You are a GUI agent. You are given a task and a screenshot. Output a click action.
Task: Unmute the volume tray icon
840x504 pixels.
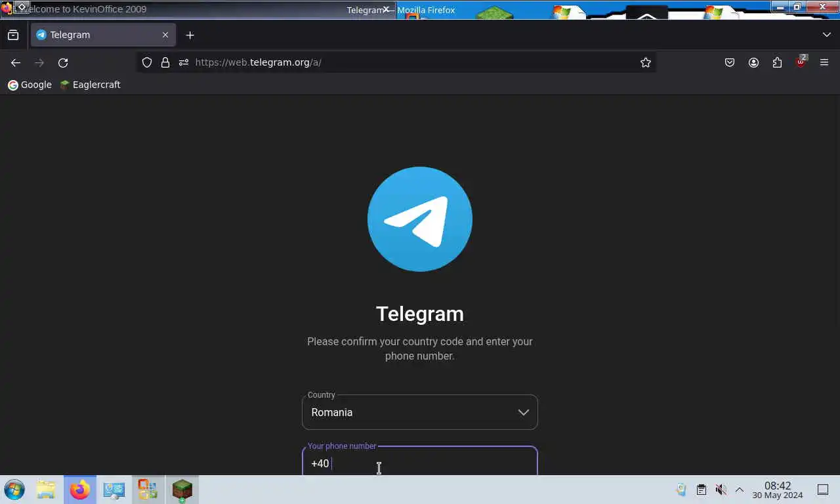point(721,490)
